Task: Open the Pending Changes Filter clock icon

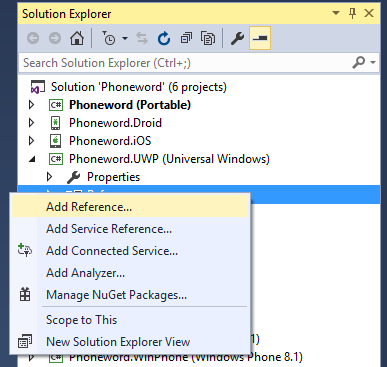Action: tap(109, 38)
